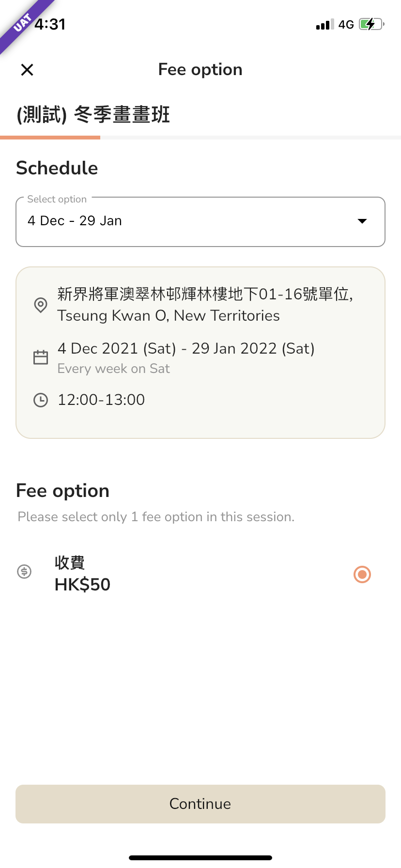
Task: Tap the orange progress bar segment
Action: point(50,138)
